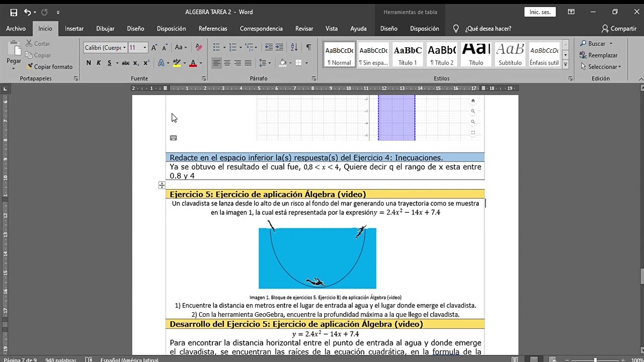Apply subscript x₂ formatting
The width and height of the screenshot is (644, 362).
pos(136,63)
